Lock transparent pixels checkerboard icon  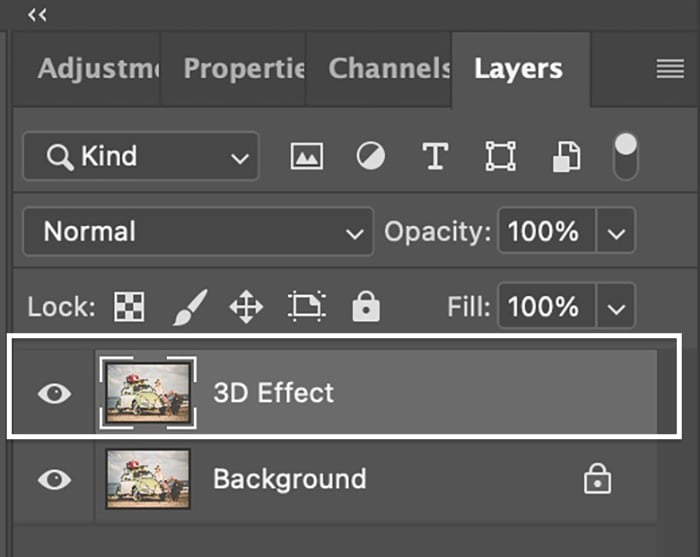tap(129, 307)
